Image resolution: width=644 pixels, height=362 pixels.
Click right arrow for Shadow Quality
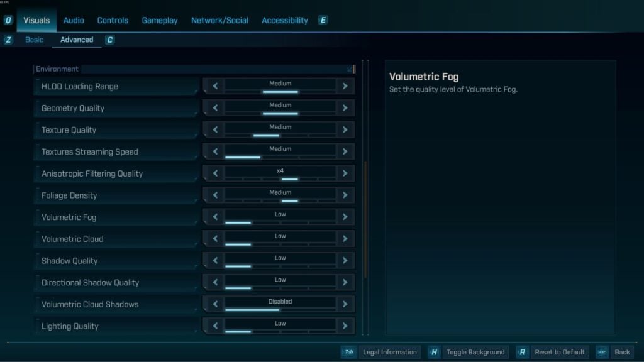[345, 261]
